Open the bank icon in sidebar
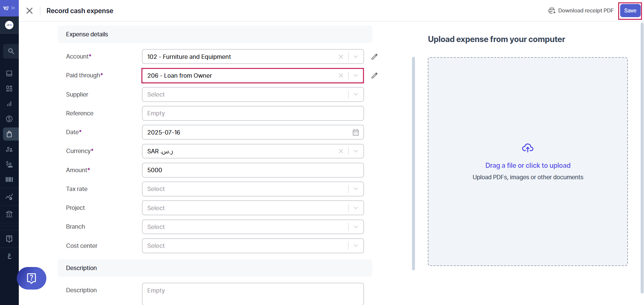 9,214
